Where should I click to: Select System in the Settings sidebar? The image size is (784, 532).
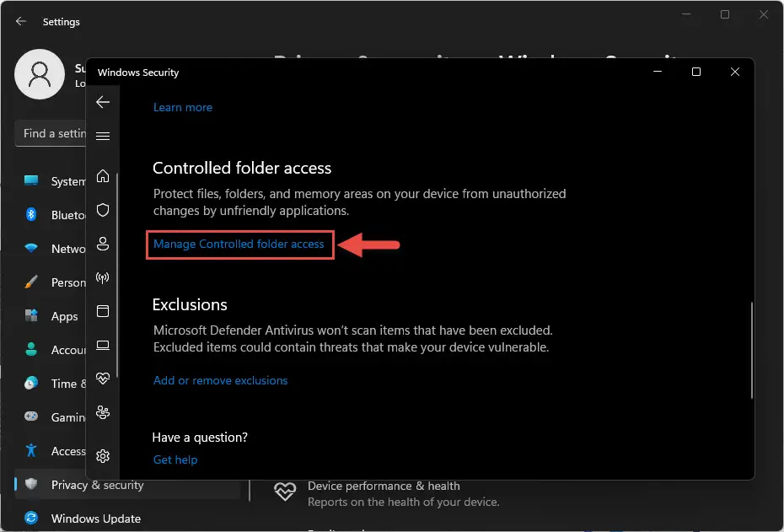pos(51,181)
